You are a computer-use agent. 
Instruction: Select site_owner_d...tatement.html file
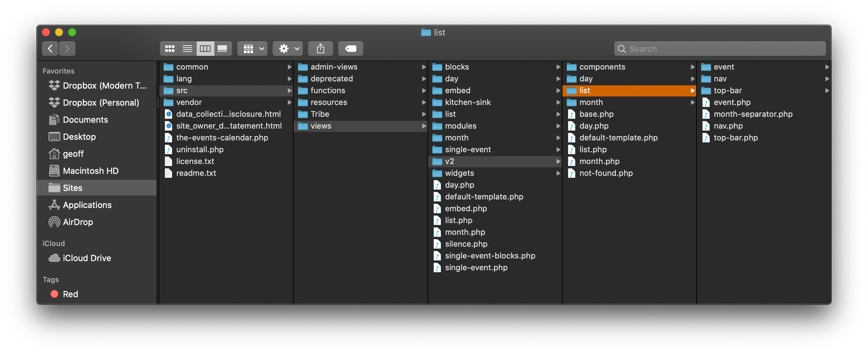[x=227, y=126]
